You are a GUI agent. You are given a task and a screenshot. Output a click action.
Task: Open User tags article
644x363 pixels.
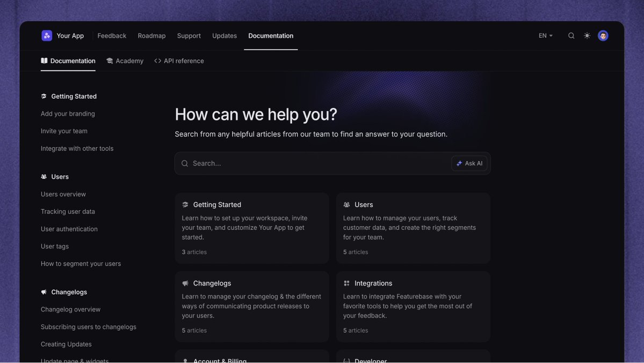(x=55, y=246)
